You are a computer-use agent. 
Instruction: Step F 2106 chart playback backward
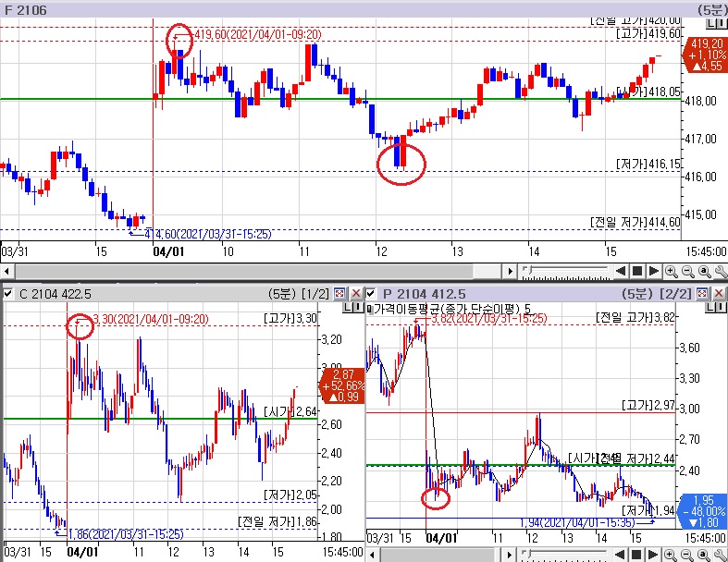pos(621,271)
